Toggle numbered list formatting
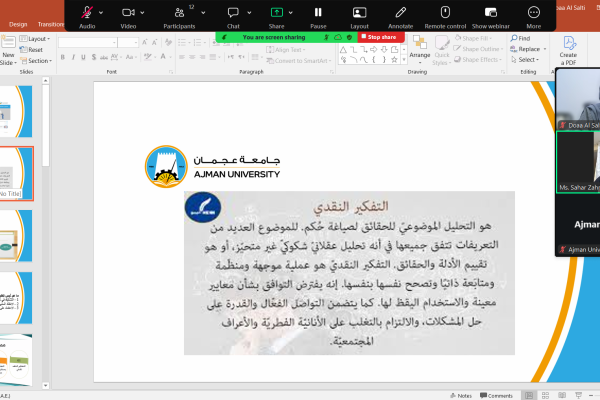The height and width of the screenshot is (400, 600). pos(197,42)
